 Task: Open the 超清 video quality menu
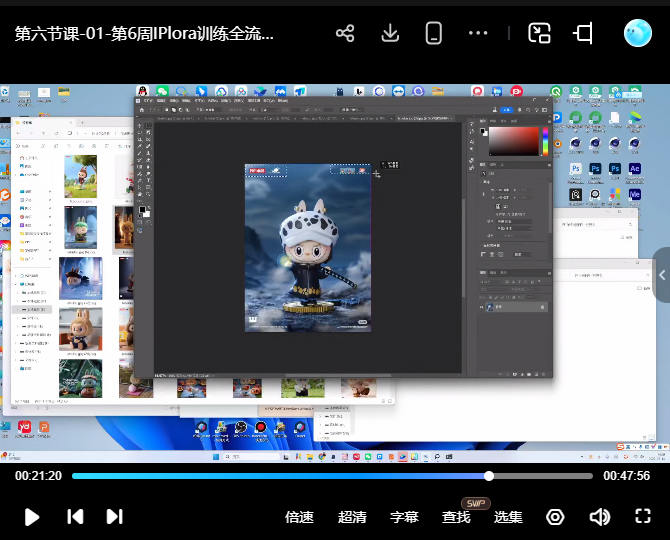[x=352, y=517]
